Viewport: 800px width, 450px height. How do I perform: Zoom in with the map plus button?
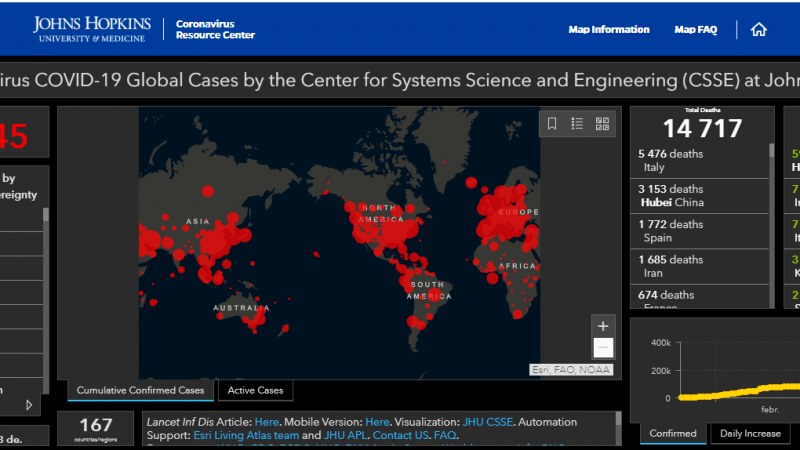click(603, 326)
